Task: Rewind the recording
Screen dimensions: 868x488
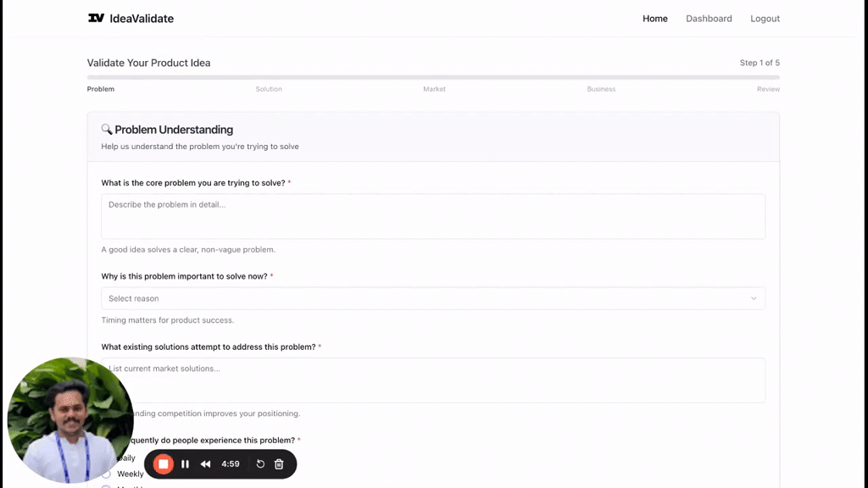Action: pyautogui.click(x=205, y=464)
